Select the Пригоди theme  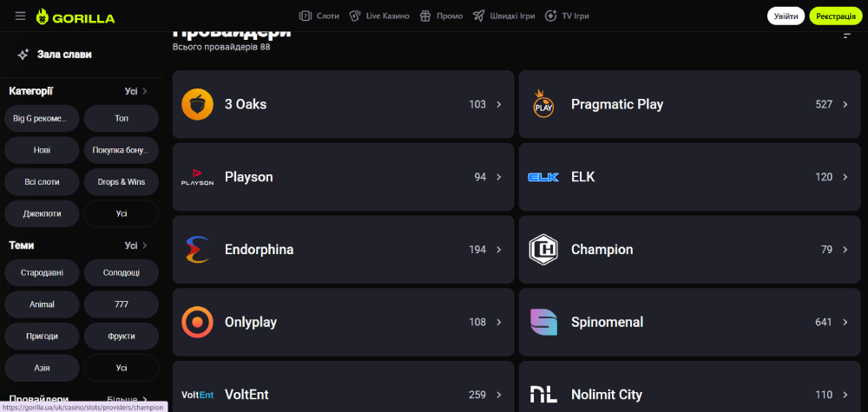(x=42, y=336)
